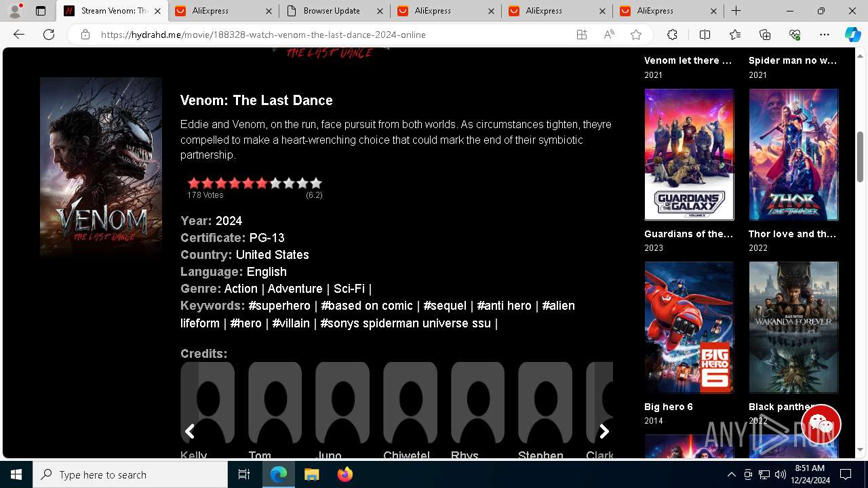Viewport: 868px width, 488px height.
Task: Launch Firefox from the taskbar
Action: [345, 474]
